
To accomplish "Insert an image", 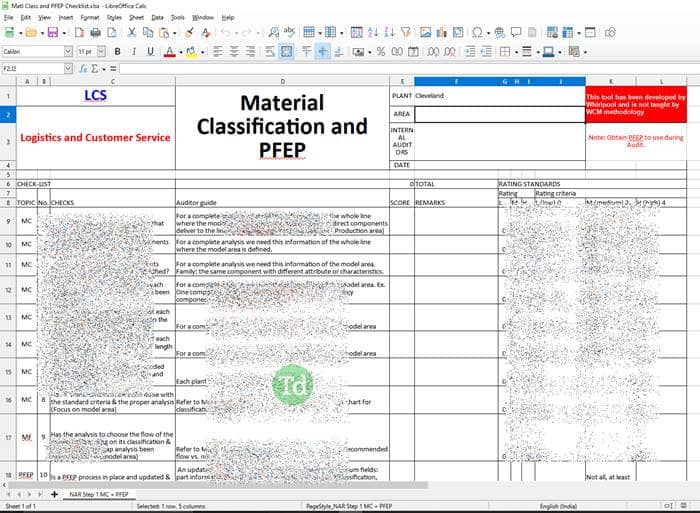I will click(x=425, y=32).
